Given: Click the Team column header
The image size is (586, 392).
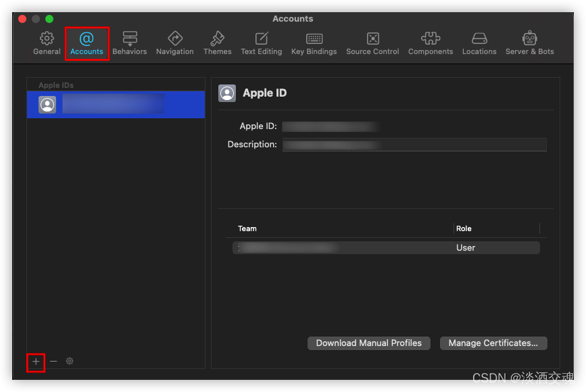Looking at the screenshot, I should click(x=247, y=228).
